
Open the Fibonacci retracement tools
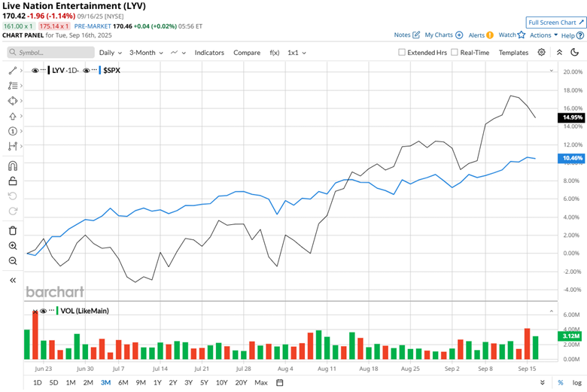[12, 86]
